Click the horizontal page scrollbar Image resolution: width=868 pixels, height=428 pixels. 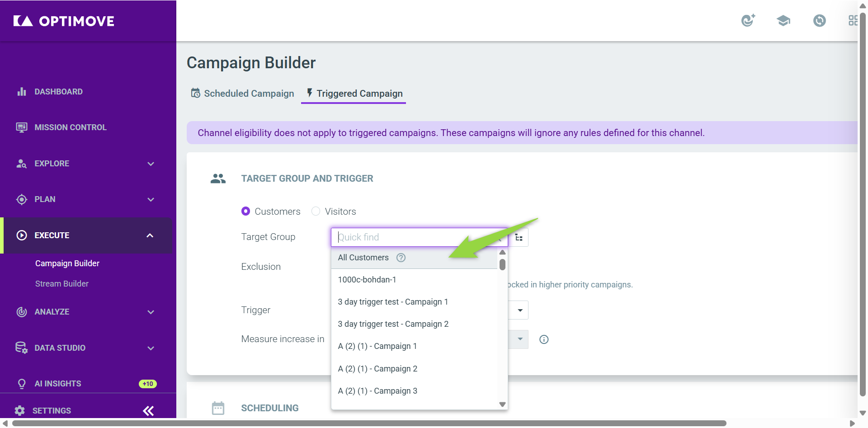pyautogui.click(x=369, y=423)
